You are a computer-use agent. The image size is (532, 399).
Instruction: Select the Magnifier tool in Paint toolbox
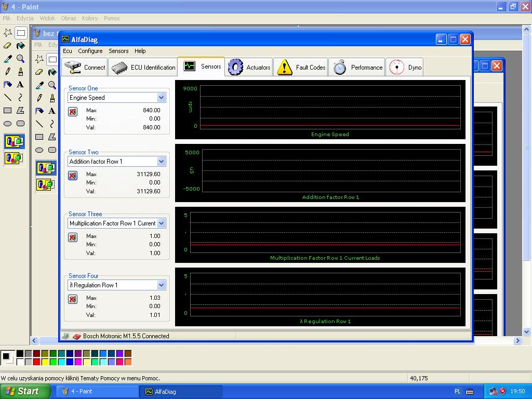click(x=20, y=59)
